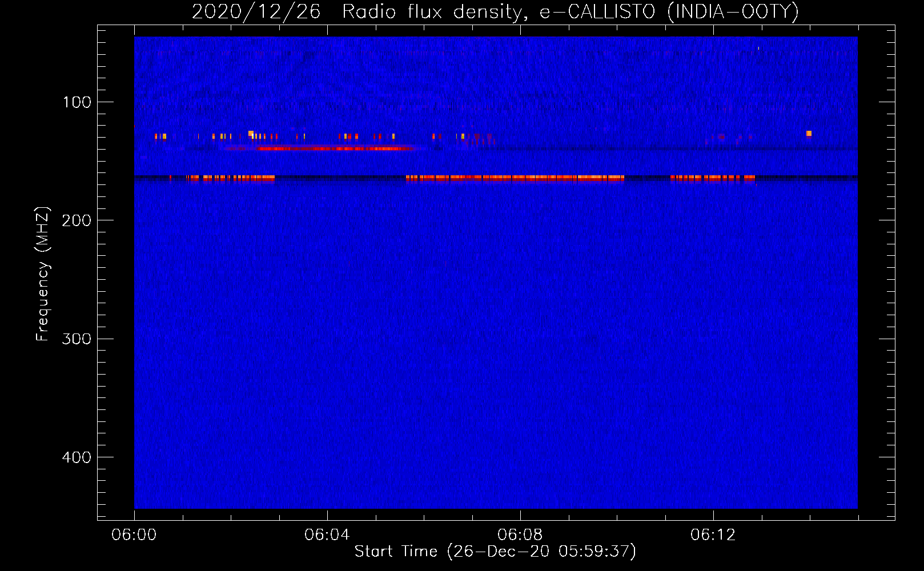Click the '200' frequency tick label
This screenshot has height=571, width=924.
pos(77,220)
